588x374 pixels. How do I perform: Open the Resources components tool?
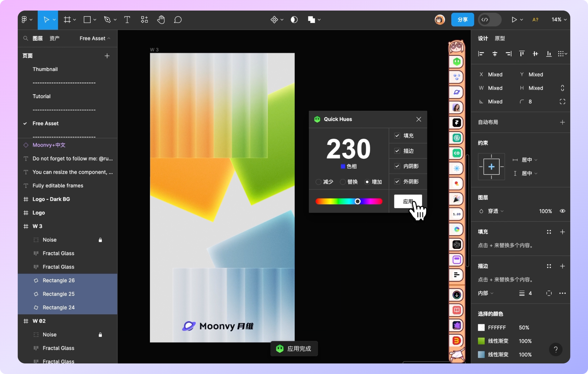(144, 20)
